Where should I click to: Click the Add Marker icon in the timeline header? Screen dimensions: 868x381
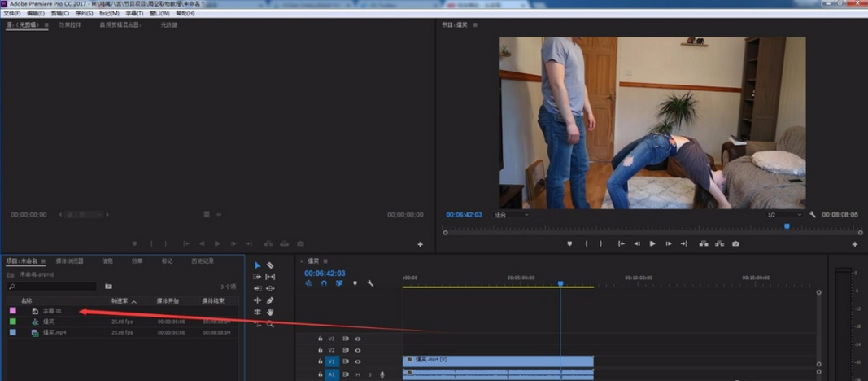coord(355,283)
